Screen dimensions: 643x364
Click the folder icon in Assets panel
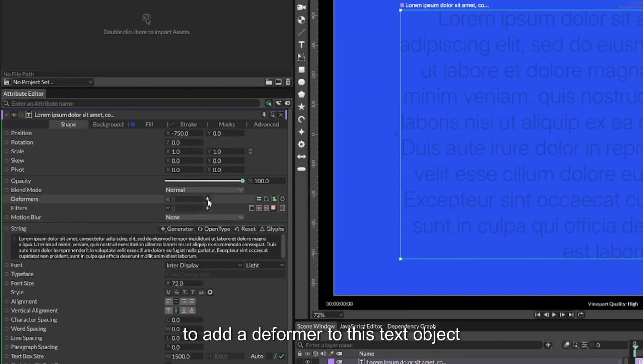269,82
